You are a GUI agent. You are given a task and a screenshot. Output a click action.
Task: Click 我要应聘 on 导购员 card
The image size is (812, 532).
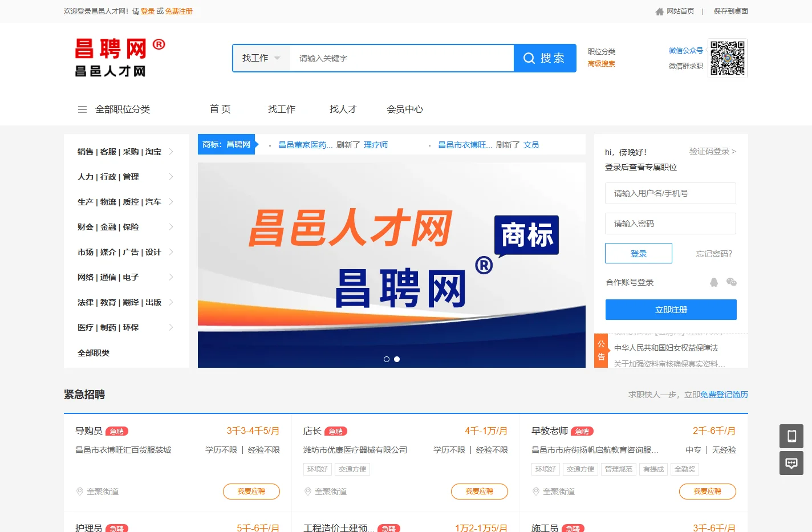coord(251,492)
